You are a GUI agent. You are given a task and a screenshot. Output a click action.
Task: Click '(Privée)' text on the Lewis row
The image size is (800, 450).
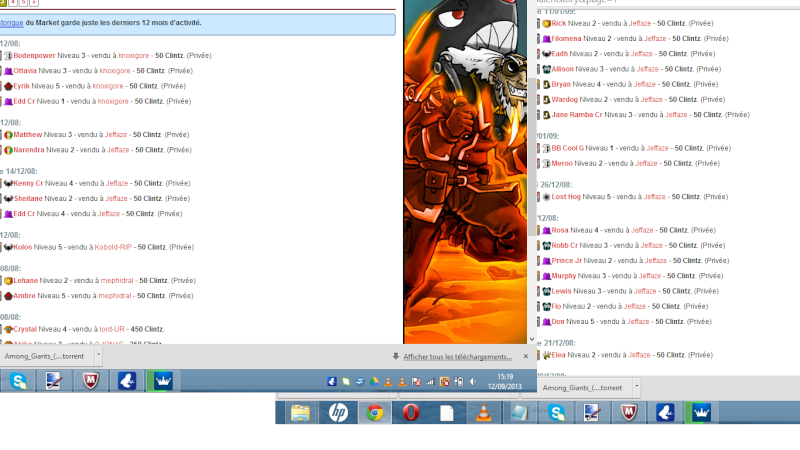pyautogui.click(x=706, y=291)
